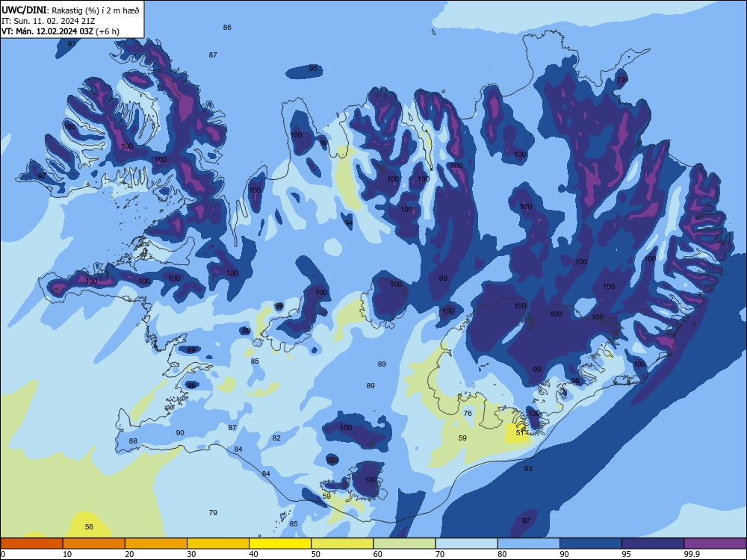Select the '56' value in the yellow patch
Screen dimensions: 747x560
pos(89,526)
